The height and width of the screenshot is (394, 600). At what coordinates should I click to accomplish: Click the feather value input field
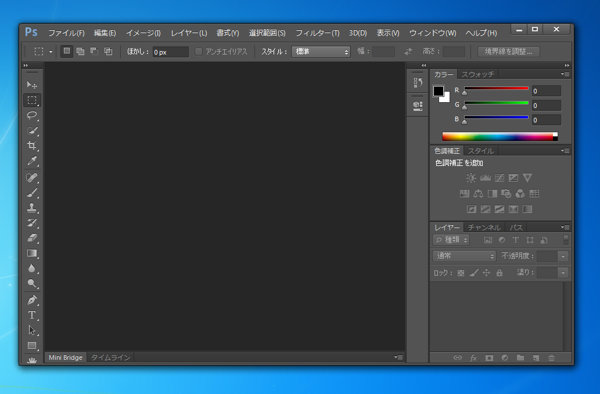click(x=171, y=52)
